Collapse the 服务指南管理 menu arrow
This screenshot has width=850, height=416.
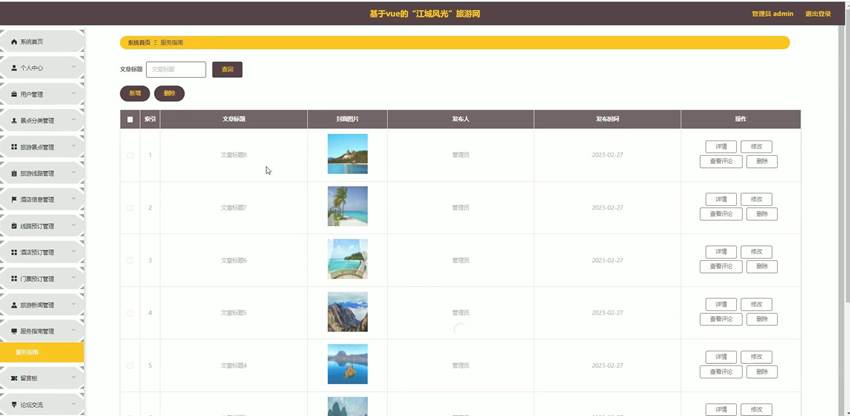coord(74,331)
